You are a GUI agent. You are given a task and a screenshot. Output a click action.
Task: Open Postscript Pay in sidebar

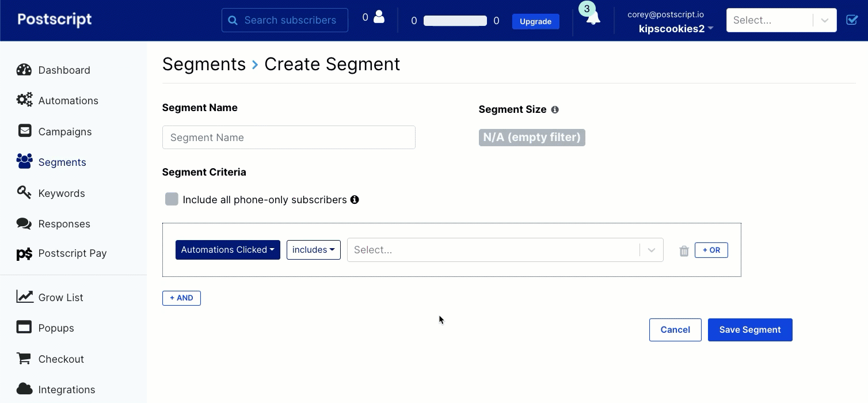coord(73,253)
